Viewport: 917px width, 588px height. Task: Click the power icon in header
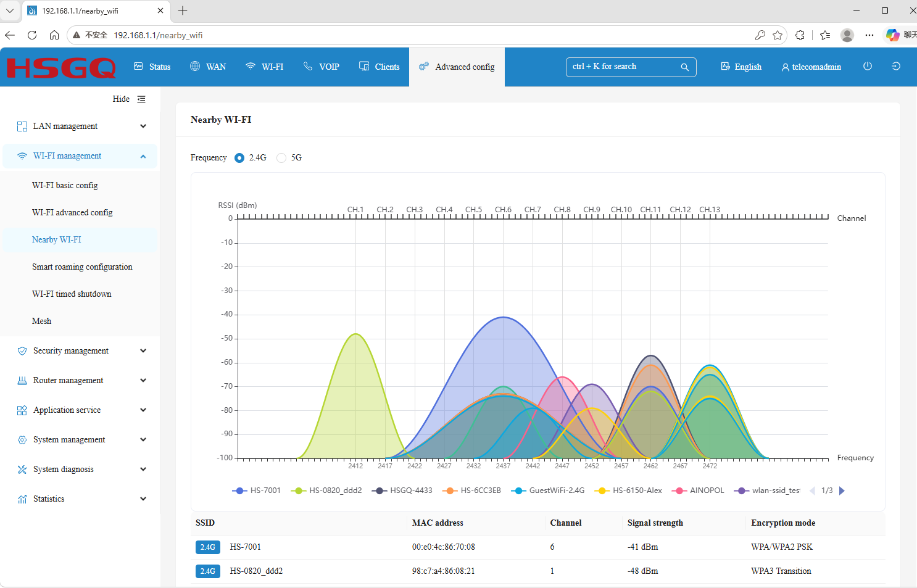click(x=867, y=66)
